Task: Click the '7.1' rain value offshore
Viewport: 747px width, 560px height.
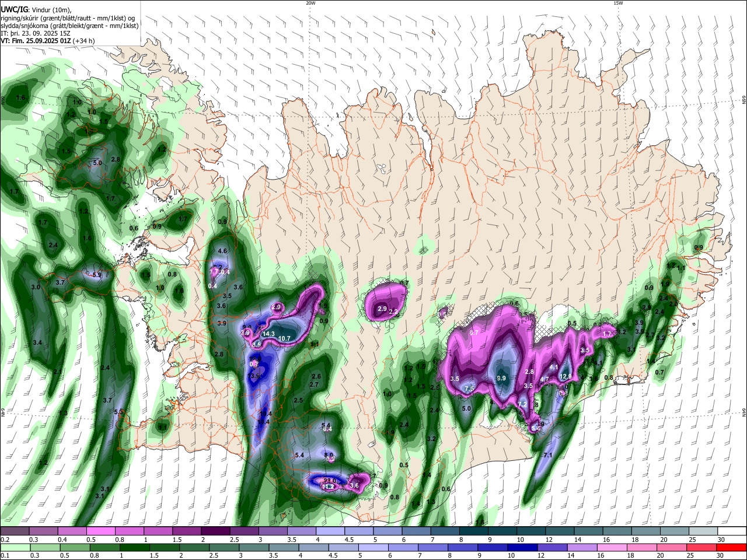Action: pyautogui.click(x=547, y=455)
